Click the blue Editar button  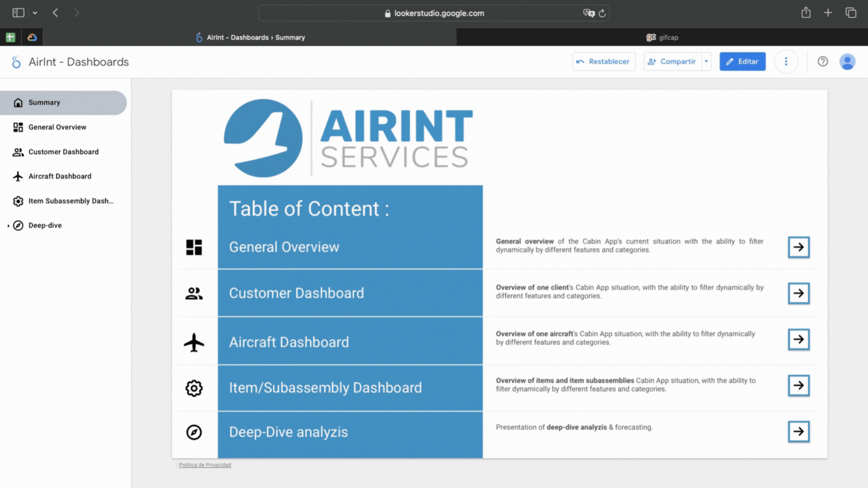coord(742,61)
